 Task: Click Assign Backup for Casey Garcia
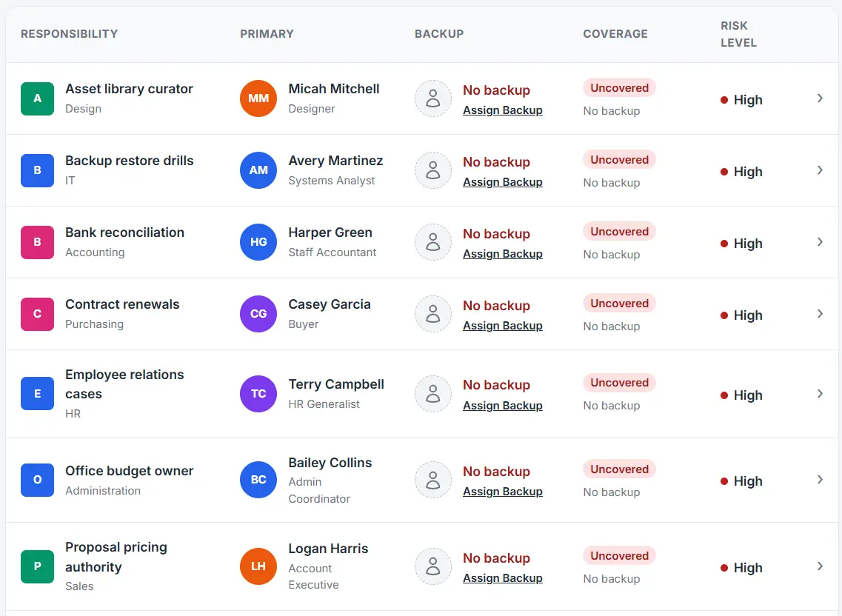coord(503,326)
